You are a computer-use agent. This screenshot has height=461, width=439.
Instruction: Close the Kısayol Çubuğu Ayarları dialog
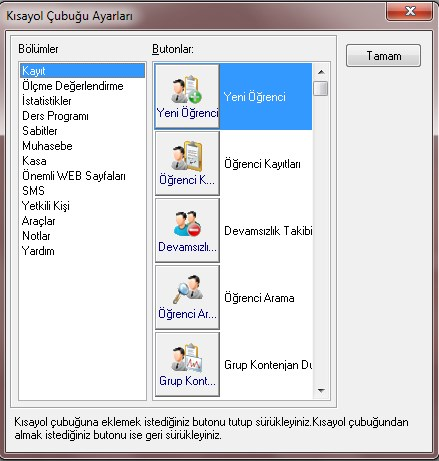point(410,12)
